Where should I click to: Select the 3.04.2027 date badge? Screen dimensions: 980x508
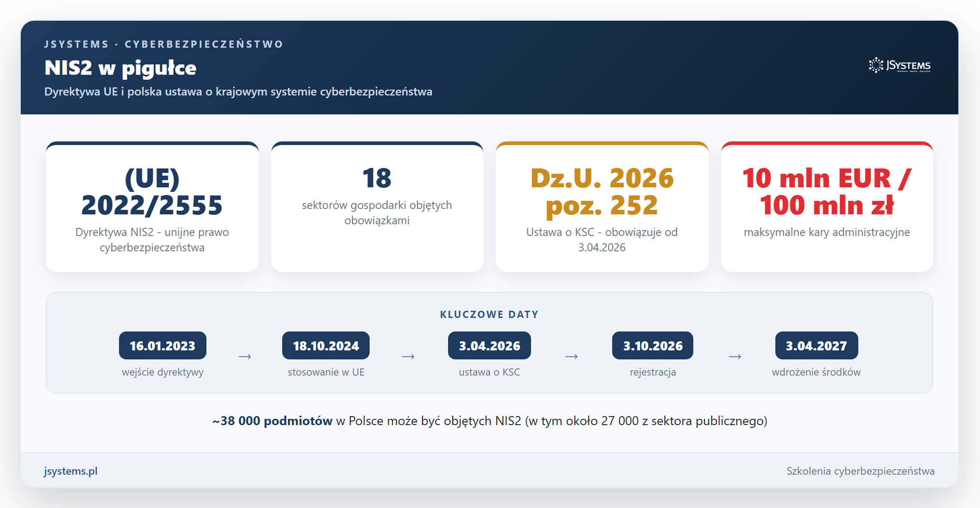816,345
